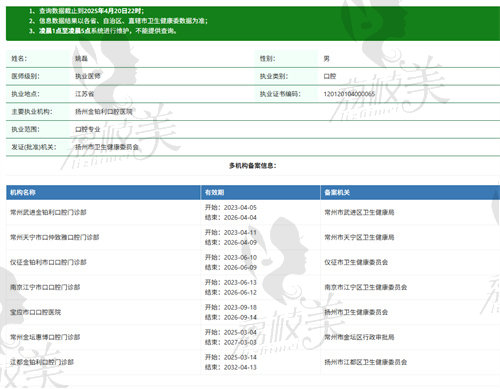500x389 pixels.
Task: Click the 有效期 column header
Action: tap(214, 192)
